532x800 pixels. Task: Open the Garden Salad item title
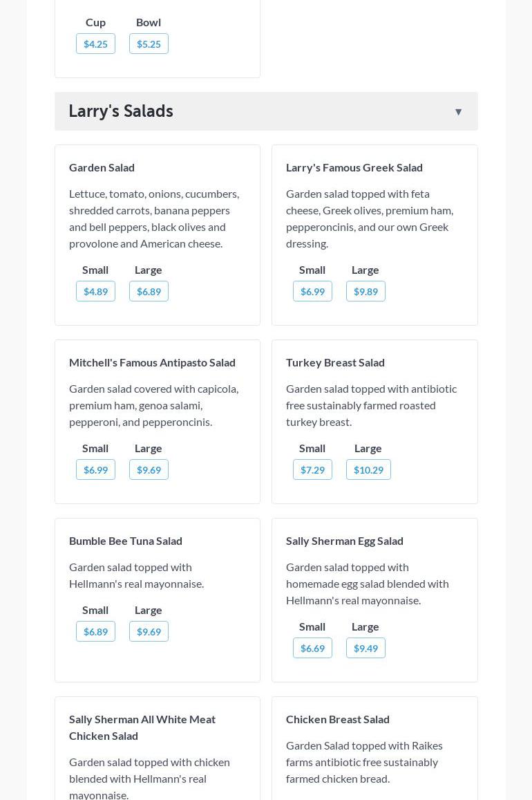click(102, 167)
